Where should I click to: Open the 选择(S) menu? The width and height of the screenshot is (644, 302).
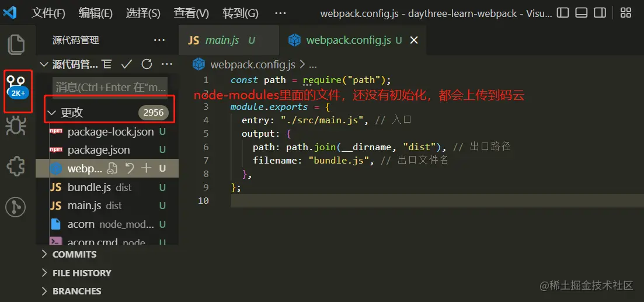click(143, 13)
